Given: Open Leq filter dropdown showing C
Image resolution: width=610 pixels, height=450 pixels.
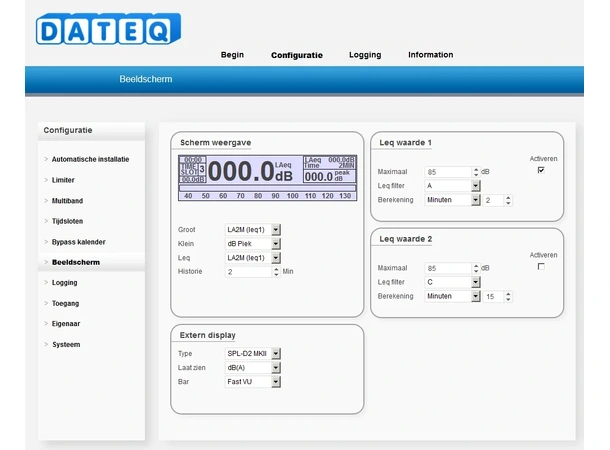Looking at the screenshot, I should click(x=452, y=282).
